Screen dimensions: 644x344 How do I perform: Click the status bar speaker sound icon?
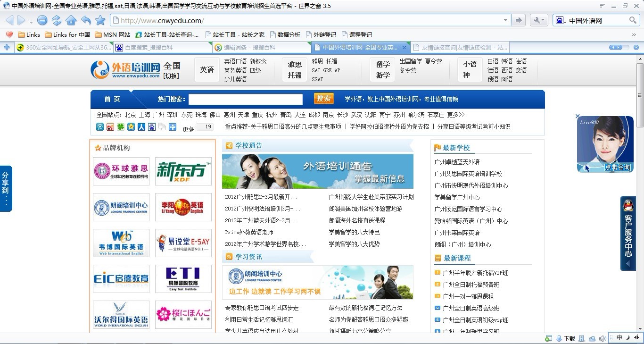603,338
